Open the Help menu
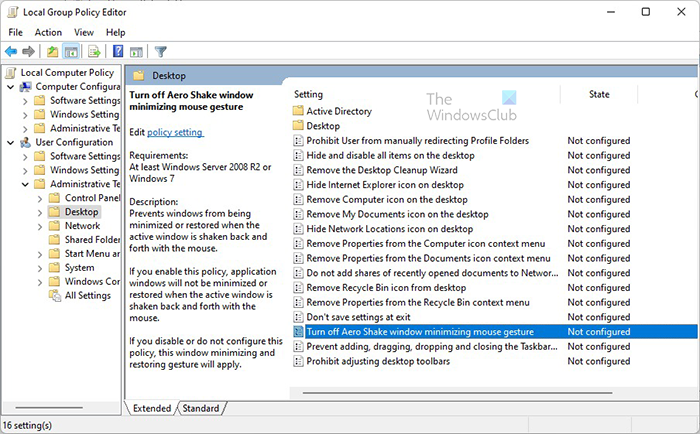Screen dimensions: 700x434 point(115,33)
